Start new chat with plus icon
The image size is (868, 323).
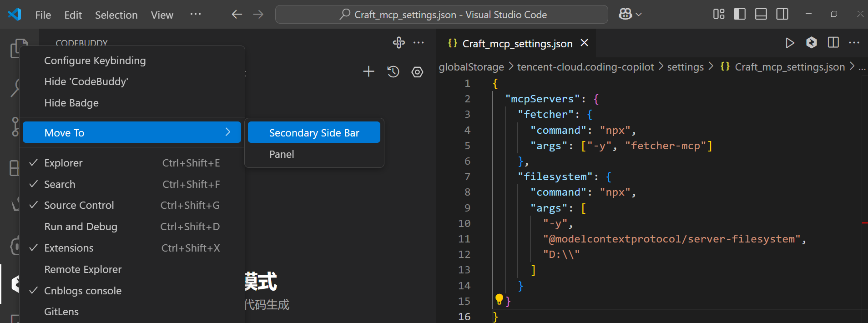[368, 71]
